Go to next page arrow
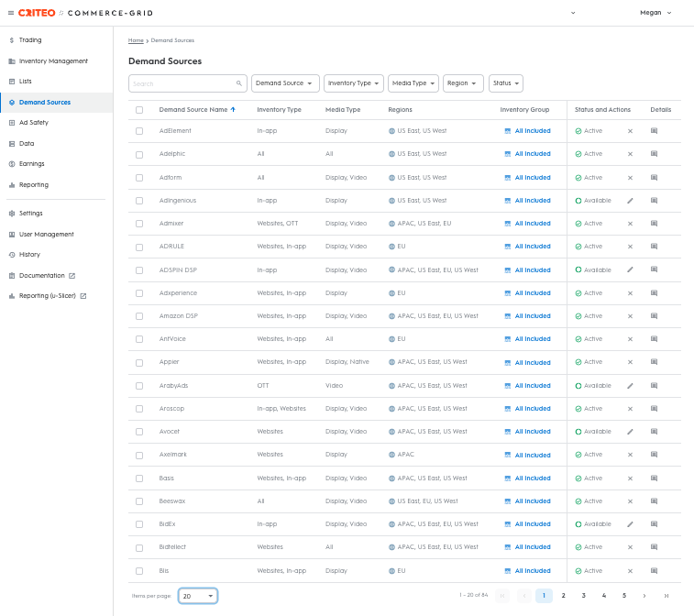The height and width of the screenshot is (616, 694). tap(644, 596)
